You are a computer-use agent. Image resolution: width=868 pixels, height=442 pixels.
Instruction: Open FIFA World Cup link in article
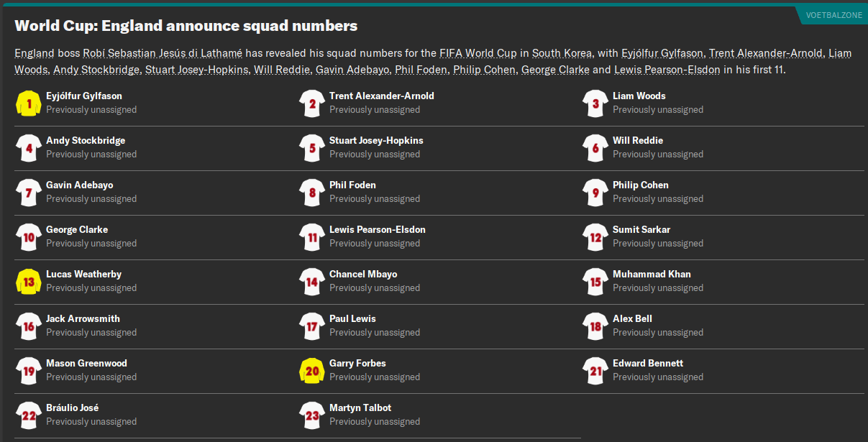tap(478, 53)
